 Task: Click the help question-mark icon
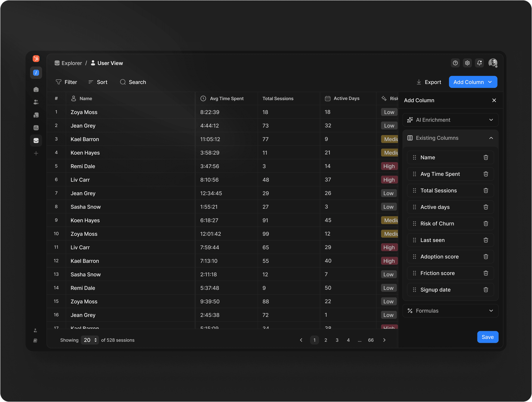pyautogui.click(x=455, y=63)
